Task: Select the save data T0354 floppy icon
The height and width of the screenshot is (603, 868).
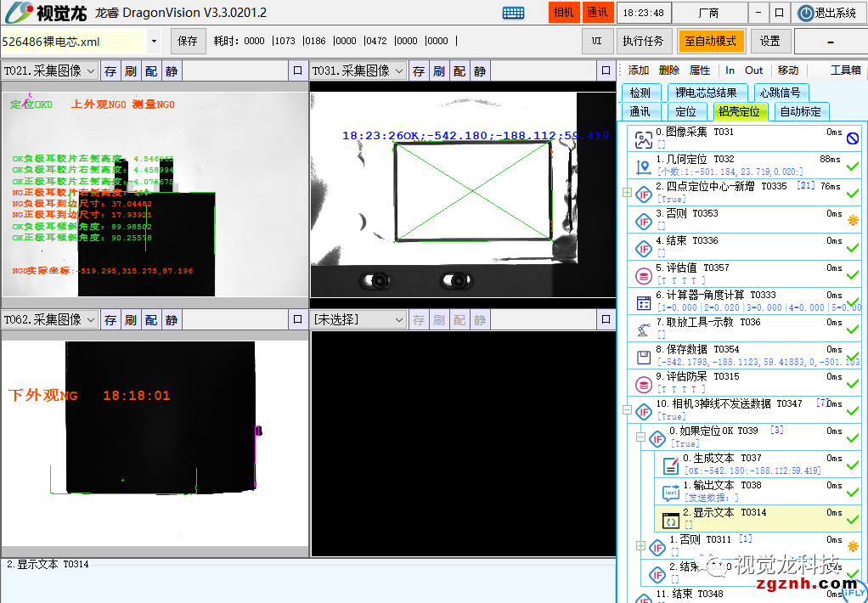Action: 644,356
